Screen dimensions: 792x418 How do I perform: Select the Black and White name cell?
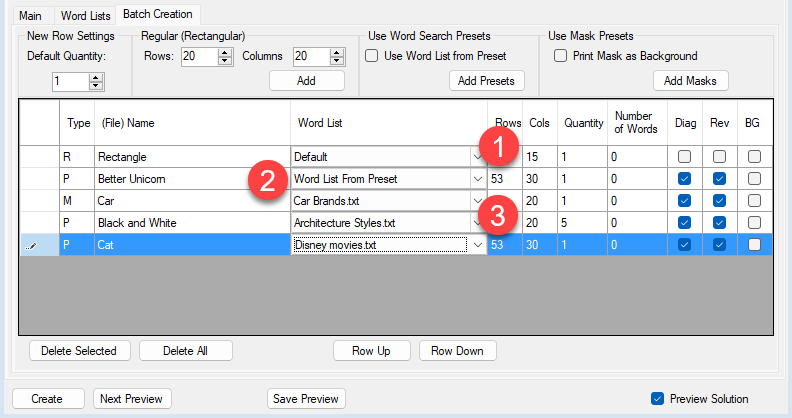191,223
